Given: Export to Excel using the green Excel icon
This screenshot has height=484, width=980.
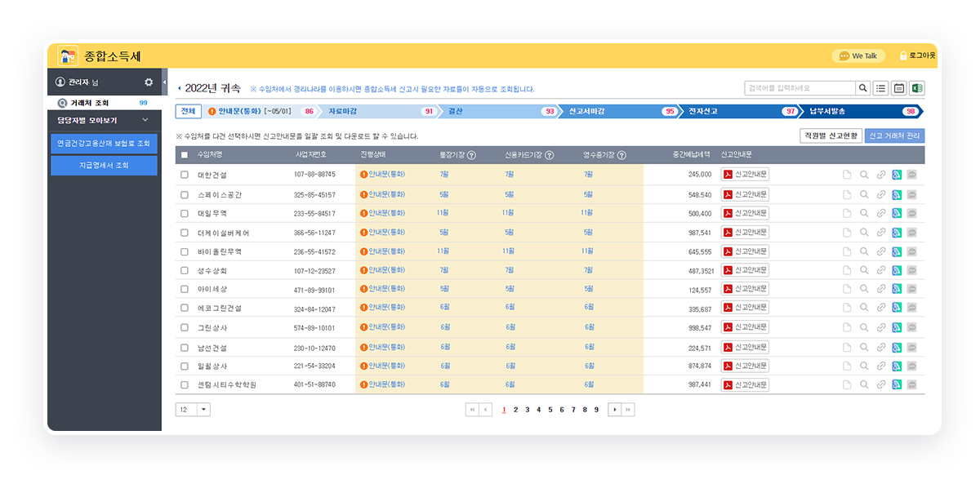Looking at the screenshot, I should point(917,88).
